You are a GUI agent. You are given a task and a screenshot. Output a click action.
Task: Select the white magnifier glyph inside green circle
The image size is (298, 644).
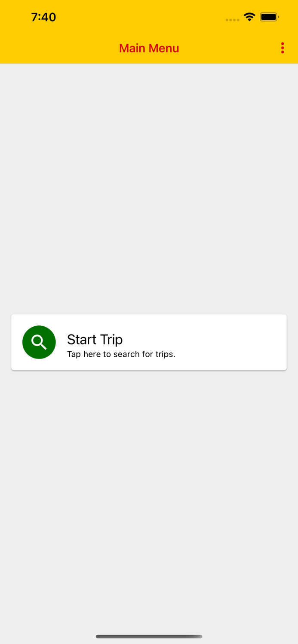point(39,342)
